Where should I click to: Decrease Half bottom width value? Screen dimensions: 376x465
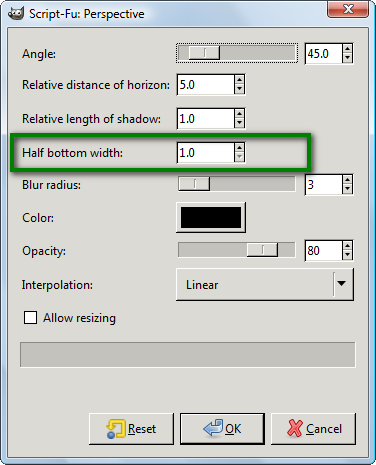tap(239, 157)
